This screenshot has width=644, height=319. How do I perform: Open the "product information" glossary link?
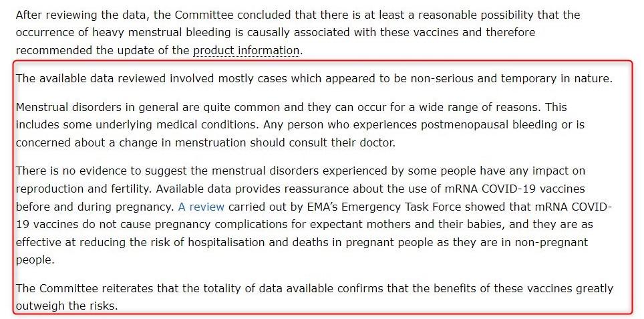click(x=247, y=51)
